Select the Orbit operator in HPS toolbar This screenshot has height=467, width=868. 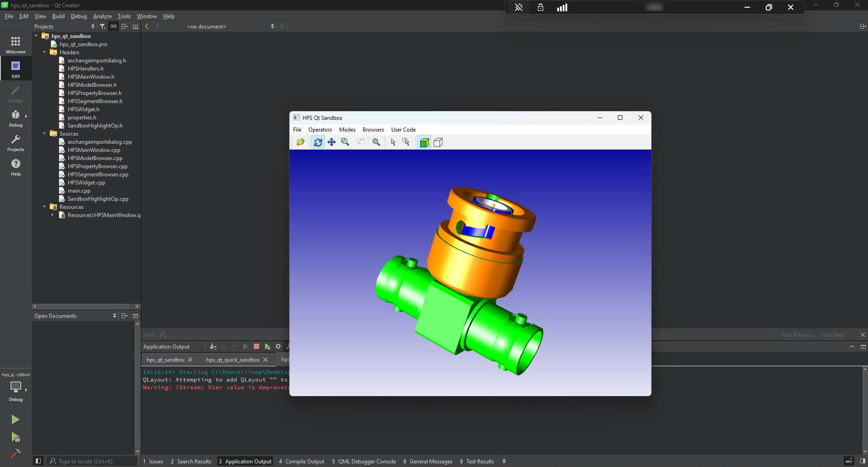pyautogui.click(x=318, y=142)
